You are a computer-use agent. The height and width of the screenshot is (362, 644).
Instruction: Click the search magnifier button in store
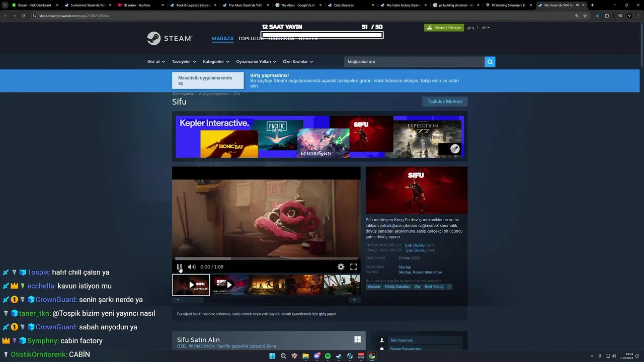point(490,62)
